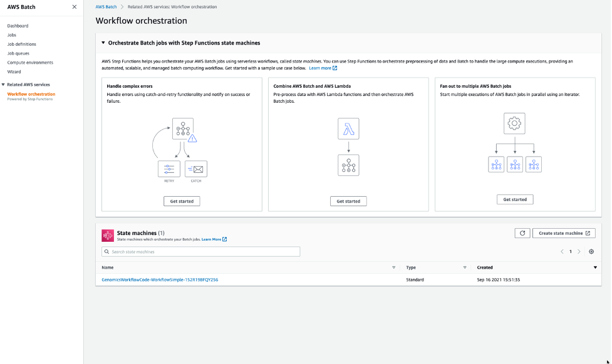Click the Created column header text

485,268
